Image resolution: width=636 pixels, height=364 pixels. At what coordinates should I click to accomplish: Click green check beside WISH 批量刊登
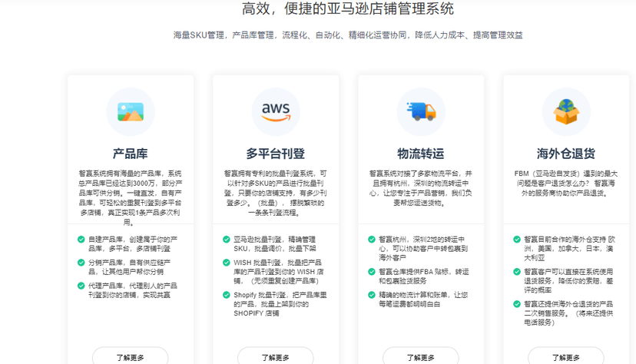(227, 263)
